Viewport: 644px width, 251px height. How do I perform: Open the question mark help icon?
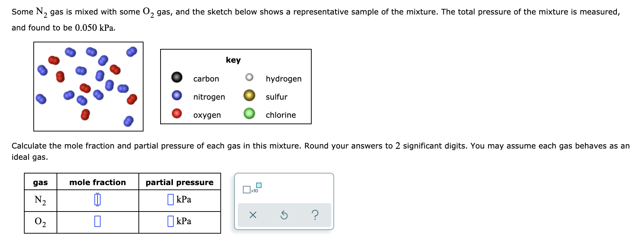(315, 215)
